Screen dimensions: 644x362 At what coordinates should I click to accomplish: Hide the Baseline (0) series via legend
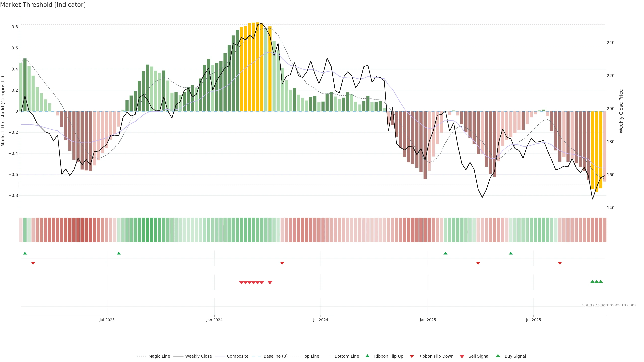click(275, 356)
